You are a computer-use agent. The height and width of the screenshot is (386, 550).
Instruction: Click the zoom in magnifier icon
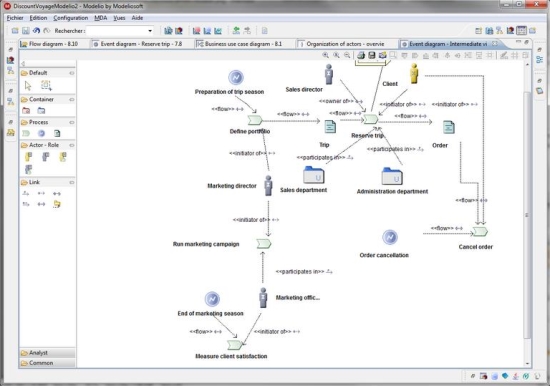point(326,55)
